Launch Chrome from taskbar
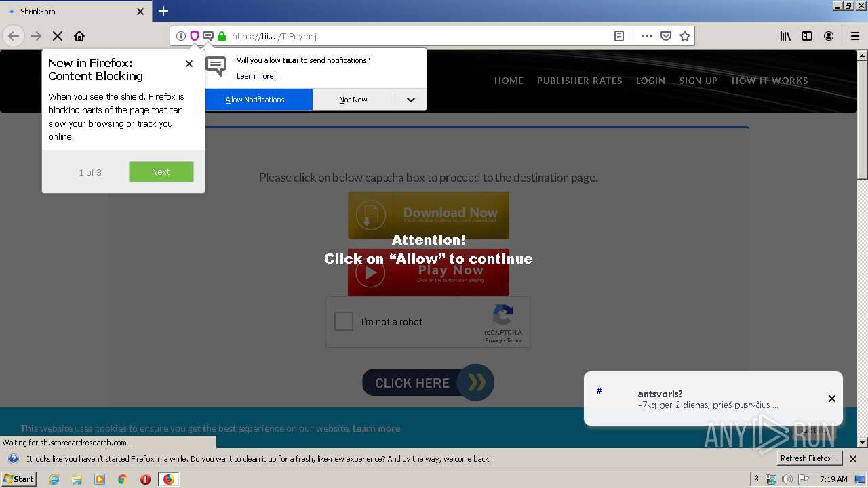Image resolution: width=868 pixels, height=488 pixels. coord(123,479)
